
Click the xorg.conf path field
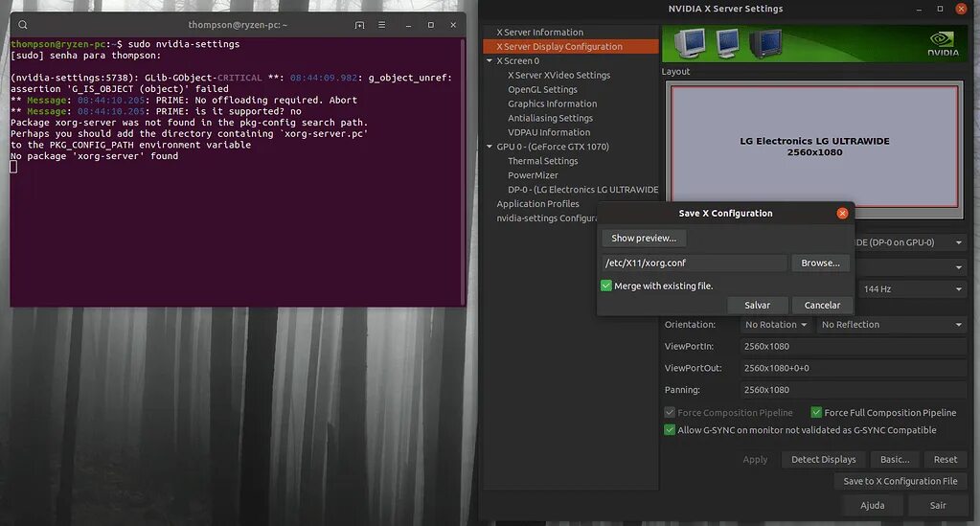(694, 263)
